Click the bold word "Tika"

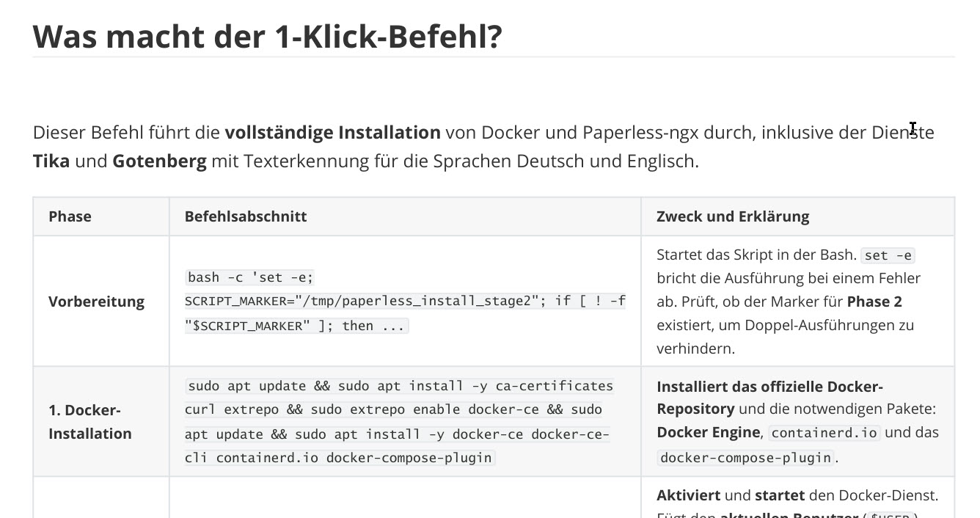[51, 161]
